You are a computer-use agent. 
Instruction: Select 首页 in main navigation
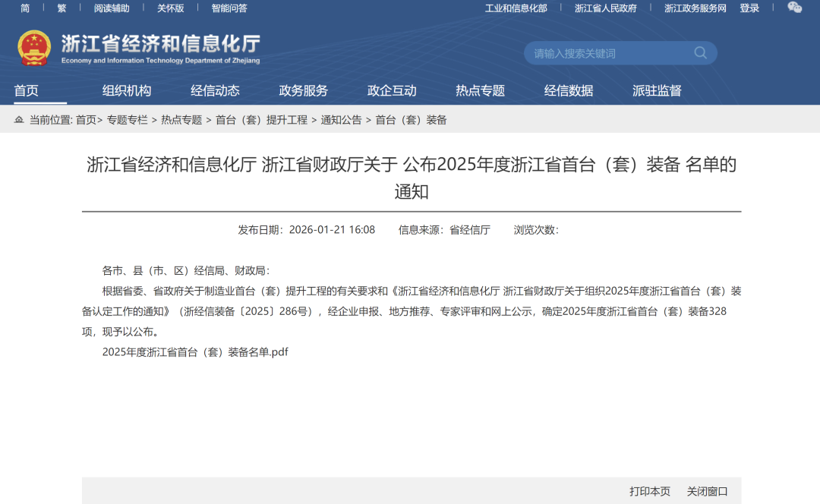tap(26, 91)
